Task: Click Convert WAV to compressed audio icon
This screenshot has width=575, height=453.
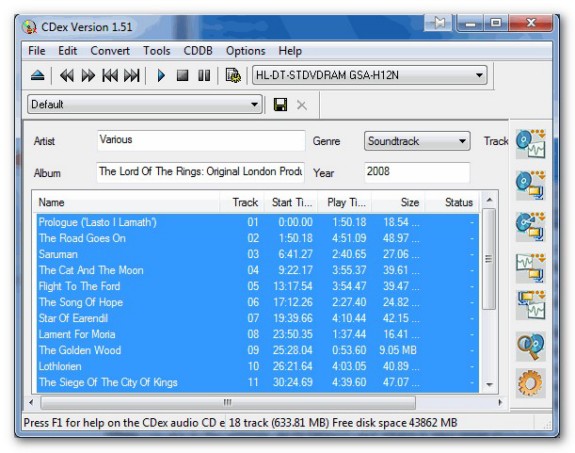Action: coord(530,268)
